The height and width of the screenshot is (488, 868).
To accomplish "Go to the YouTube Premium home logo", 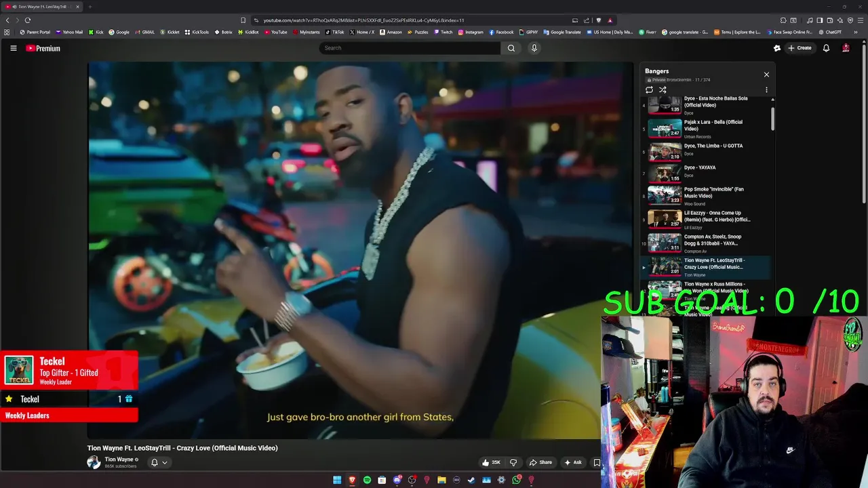I will 43,48.
